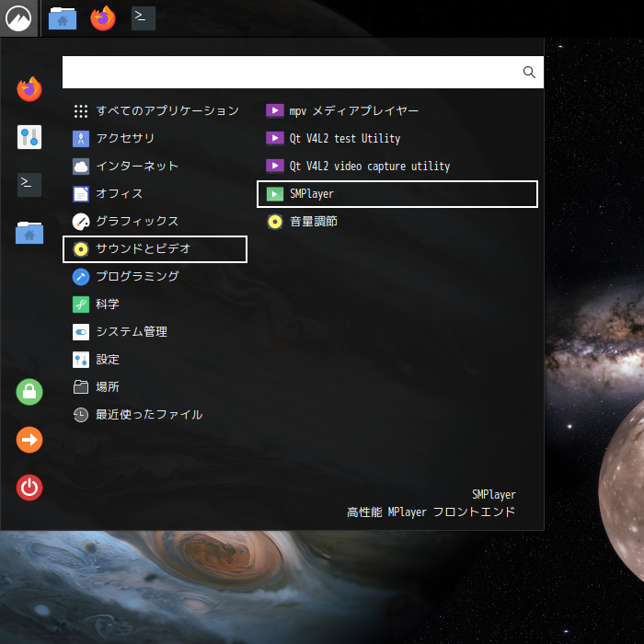Click the purple icon of Qt V4L2 video capture

click(275, 167)
